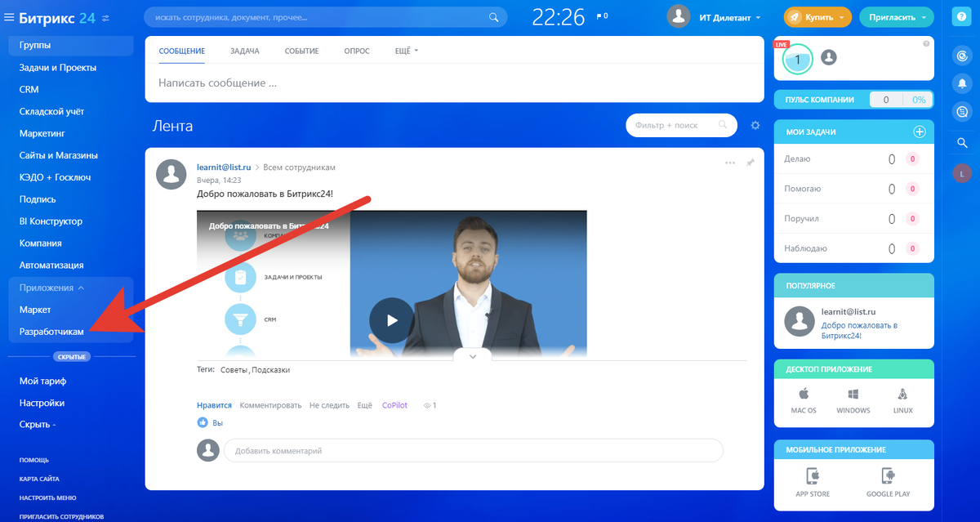The image size is (980, 522).
Task: Play the welcome video
Action: (x=391, y=320)
